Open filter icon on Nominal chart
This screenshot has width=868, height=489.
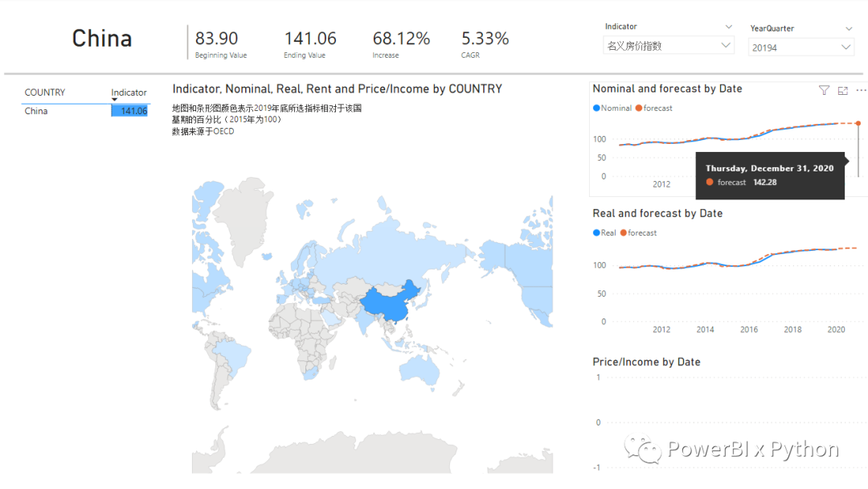tap(824, 91)
